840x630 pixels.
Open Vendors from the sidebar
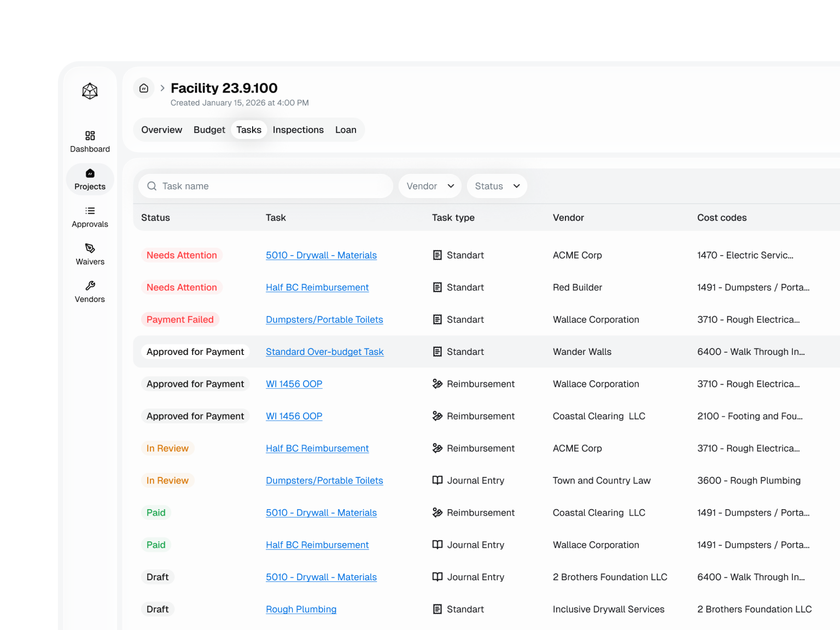tap(90, 292)
